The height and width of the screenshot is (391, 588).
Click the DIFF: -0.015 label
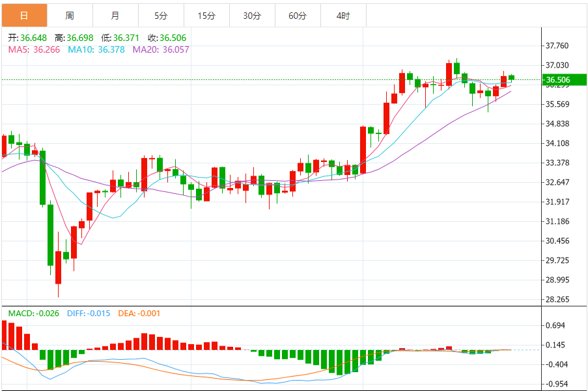89,313
